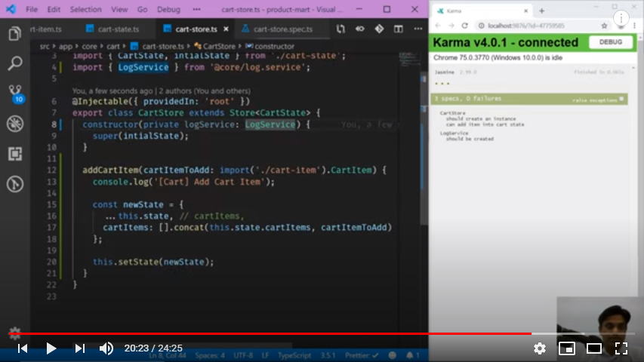Open the Search view in activity bar
The width and height of the screenshot is (644, 362).
pos(14,63)
